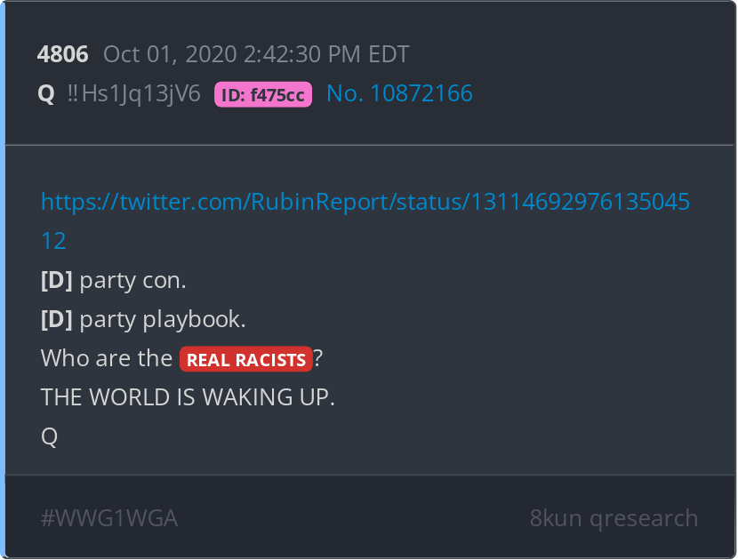Click the "Who are the" text
This screenshot has height=560, width=738.
107,358
